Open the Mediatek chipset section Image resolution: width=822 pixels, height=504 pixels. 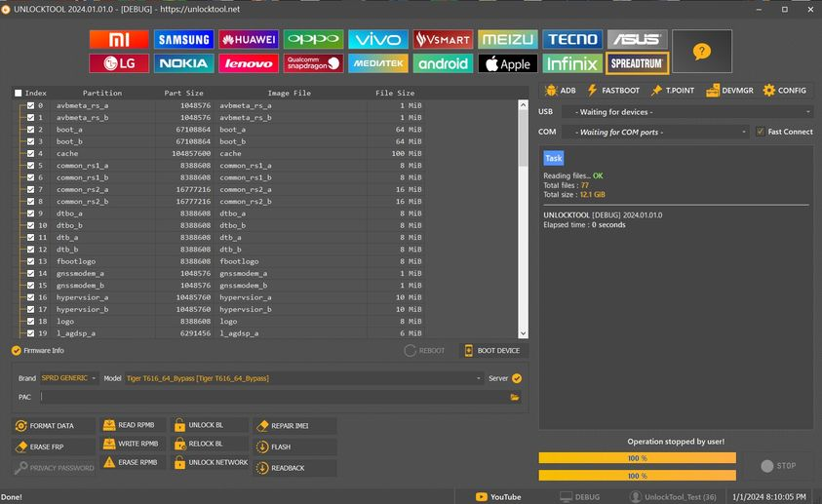377,64
